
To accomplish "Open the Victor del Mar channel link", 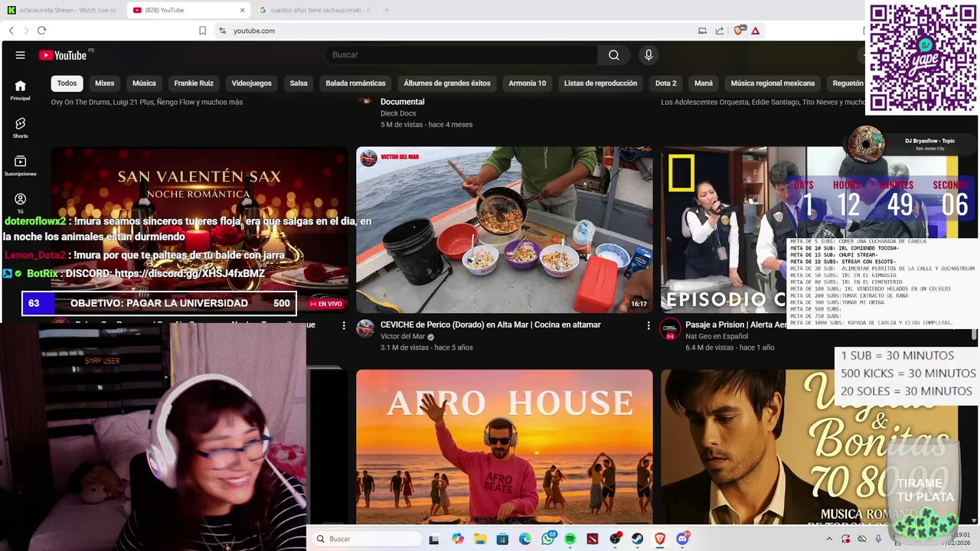I will 403,337.
